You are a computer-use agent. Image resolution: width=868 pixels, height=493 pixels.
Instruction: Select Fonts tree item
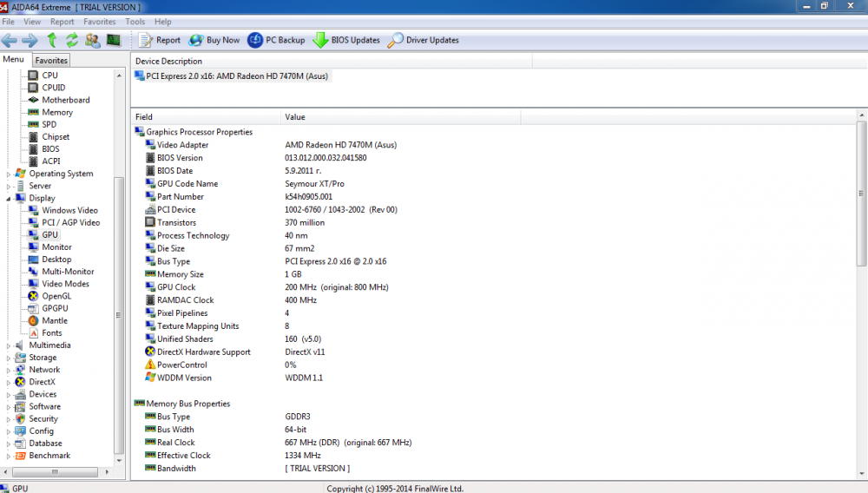(x=52, y=333)
